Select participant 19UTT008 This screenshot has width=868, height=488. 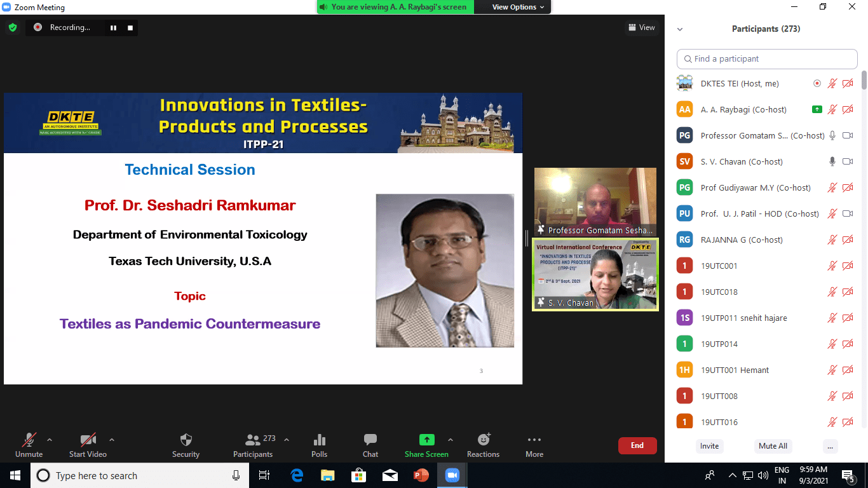765,396
